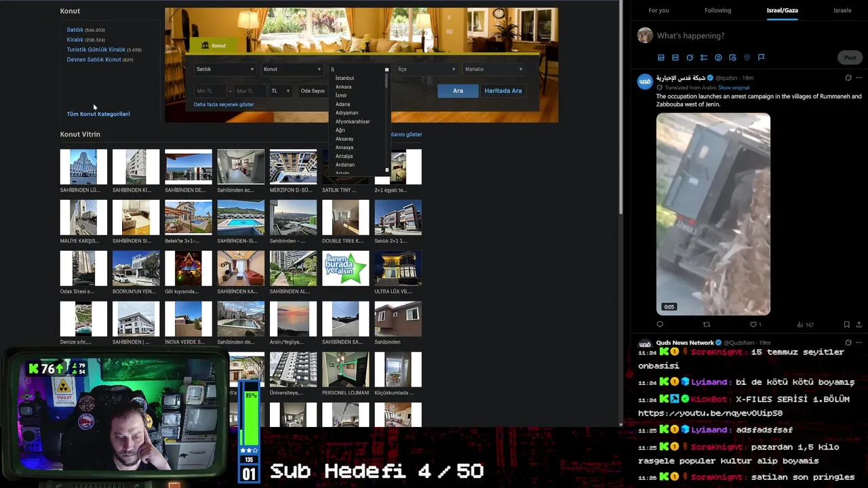868x488 pixels.
Task: Open the TL currency dropdown
Action: tap(280, 91)
